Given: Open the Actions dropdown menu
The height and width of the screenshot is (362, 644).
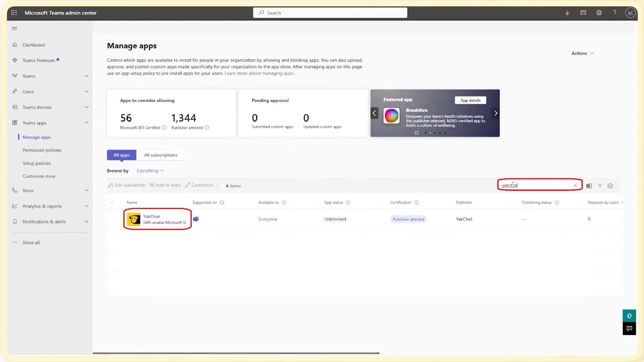Looking at the screenshot, I should (582, 53).
